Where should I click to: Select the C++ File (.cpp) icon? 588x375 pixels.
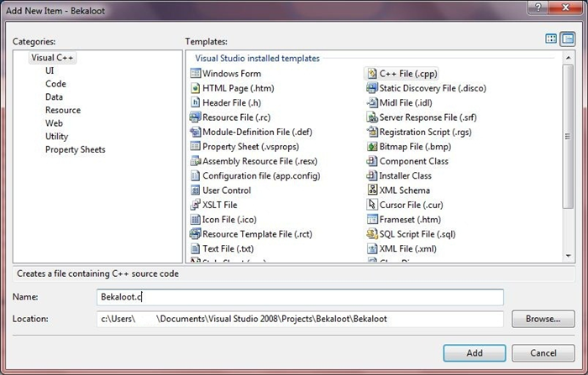coord(372,74)
